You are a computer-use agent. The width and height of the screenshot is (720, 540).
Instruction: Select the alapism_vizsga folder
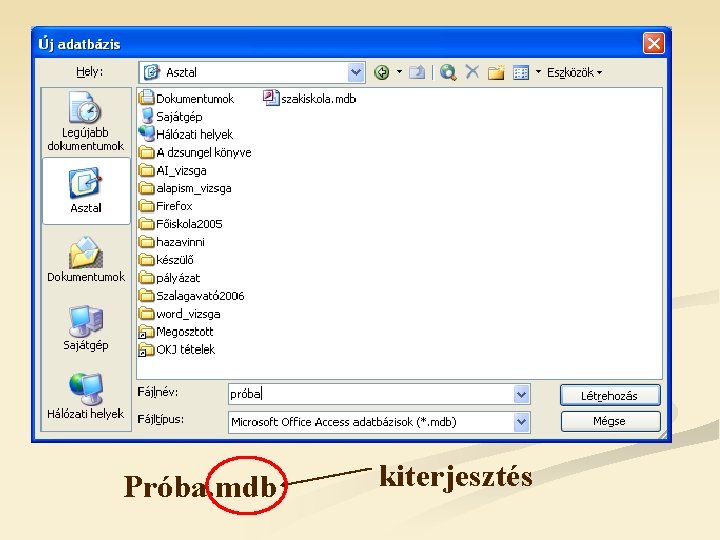pos(185,188)
